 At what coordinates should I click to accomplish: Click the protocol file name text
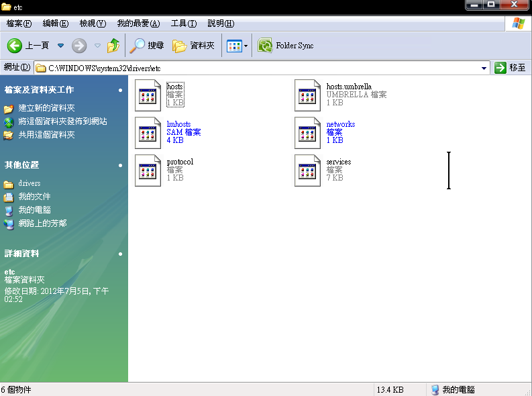pyautogui.click(x=180, y=162)
